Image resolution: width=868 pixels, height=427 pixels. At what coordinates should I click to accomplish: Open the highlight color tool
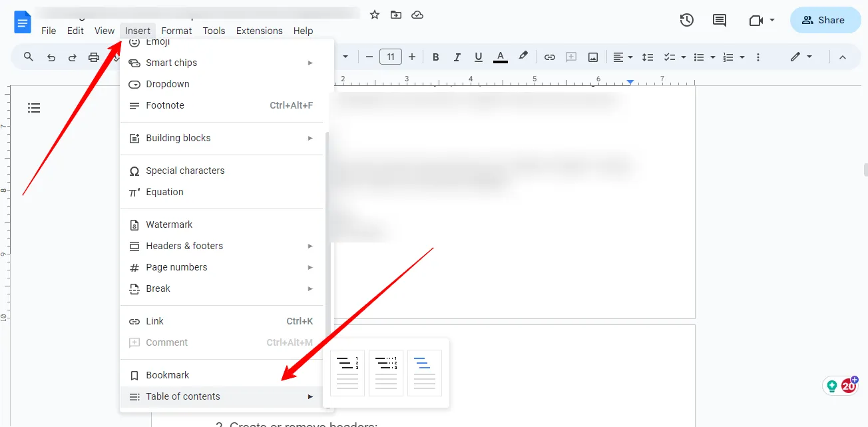click(523, 57)
